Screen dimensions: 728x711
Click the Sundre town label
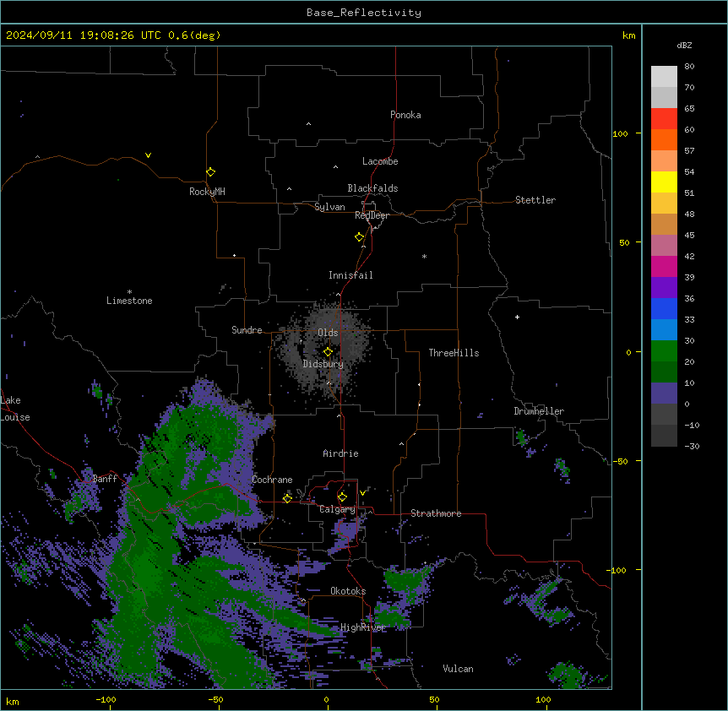tap(247, 330)
